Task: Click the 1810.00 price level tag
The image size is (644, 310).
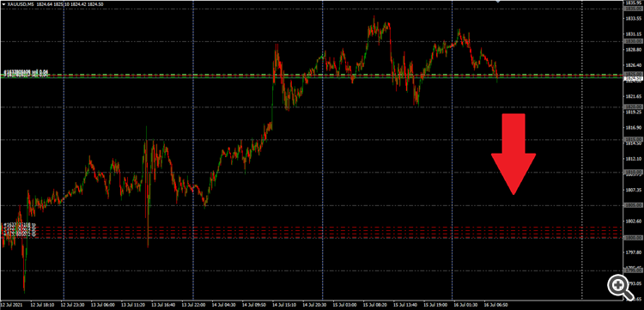Action: point(633,172)
